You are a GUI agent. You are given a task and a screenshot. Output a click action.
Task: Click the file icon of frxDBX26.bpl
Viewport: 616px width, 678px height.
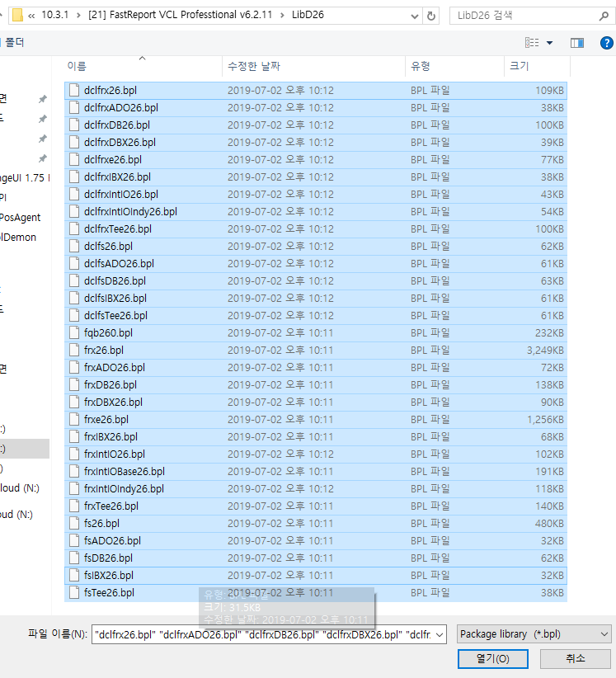pos(74,403)
